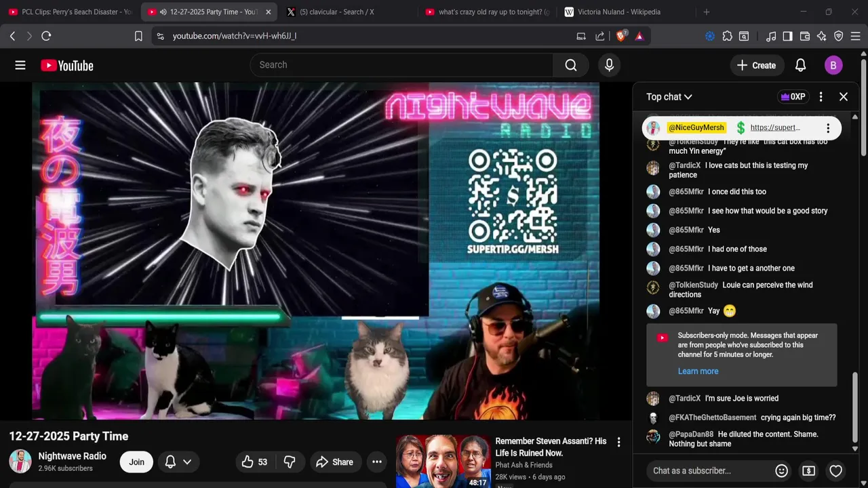Open Brave media controls music icon
This screenshot has width=868, height=488.
pos(771,36)
